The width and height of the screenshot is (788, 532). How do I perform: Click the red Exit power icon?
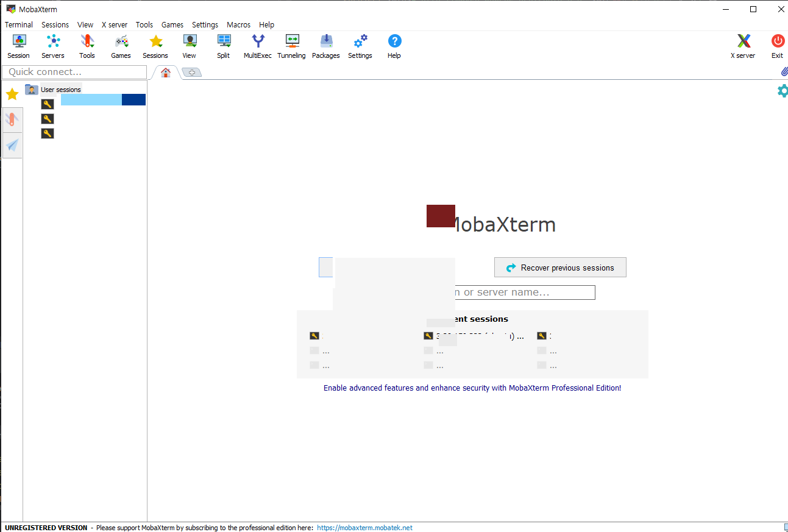(778, 46)
